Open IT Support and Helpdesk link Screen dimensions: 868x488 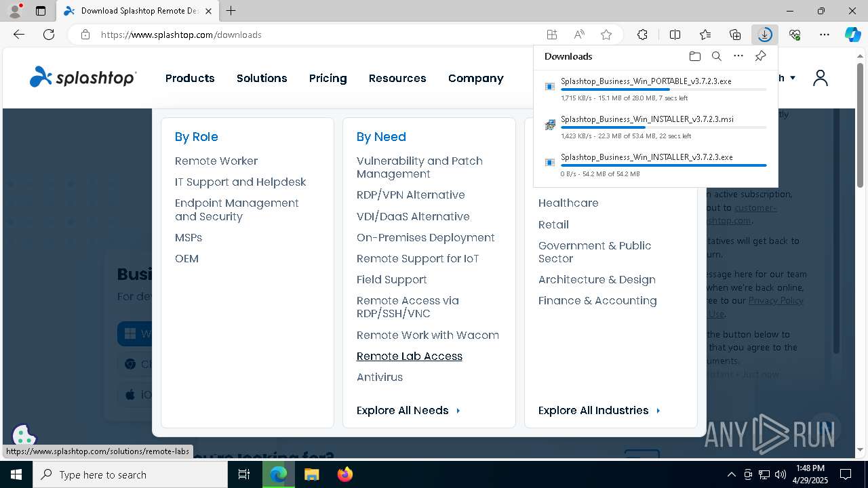tap(241, 182)
